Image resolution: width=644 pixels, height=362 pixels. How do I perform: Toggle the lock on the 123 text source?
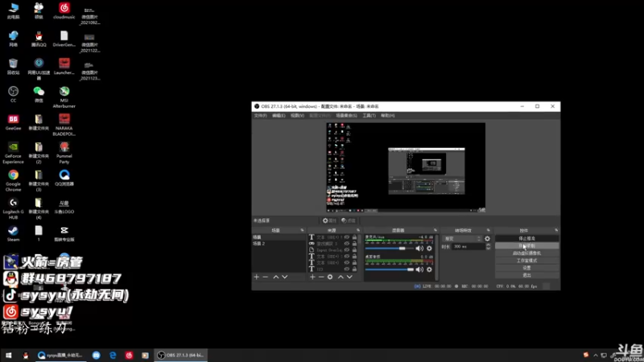[354, 269]
